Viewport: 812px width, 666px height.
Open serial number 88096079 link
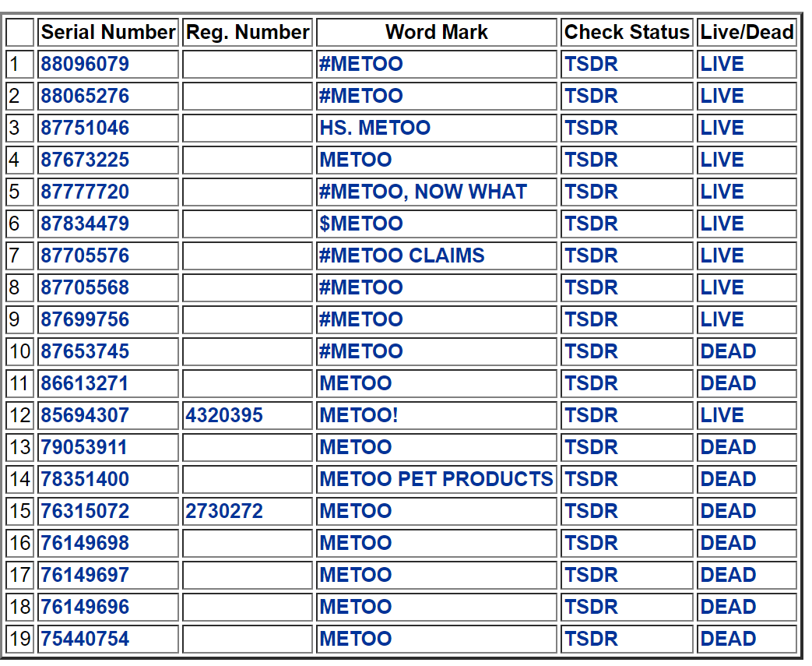click(x=85, y=64)
